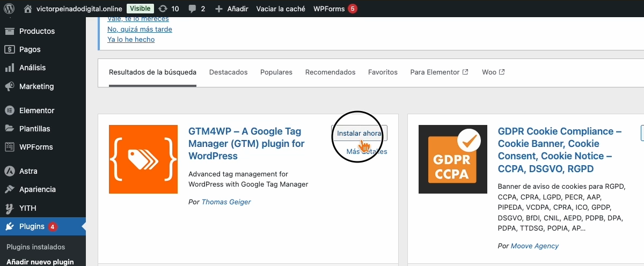Click the "No, quizá más tarde" link
644x266 pixels.
click(x=140, y=29)
